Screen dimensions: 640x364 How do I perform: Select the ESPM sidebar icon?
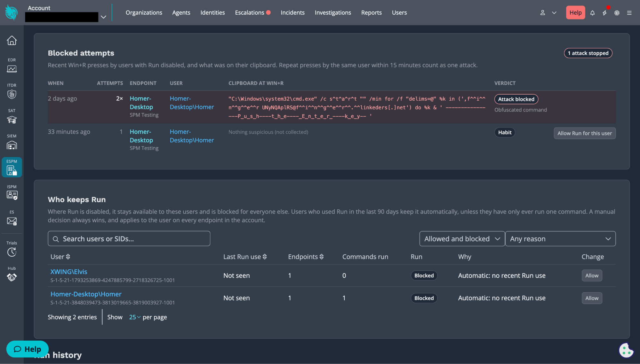(12, 167)
